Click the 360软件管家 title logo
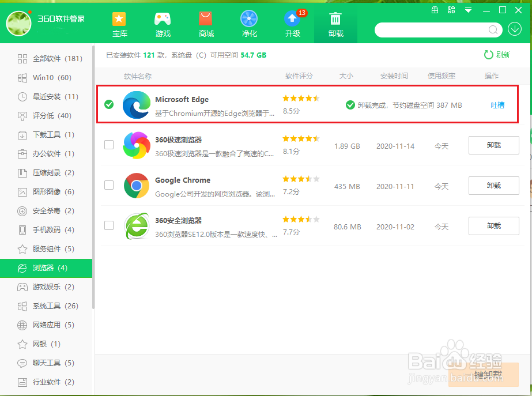 (61, 18)
